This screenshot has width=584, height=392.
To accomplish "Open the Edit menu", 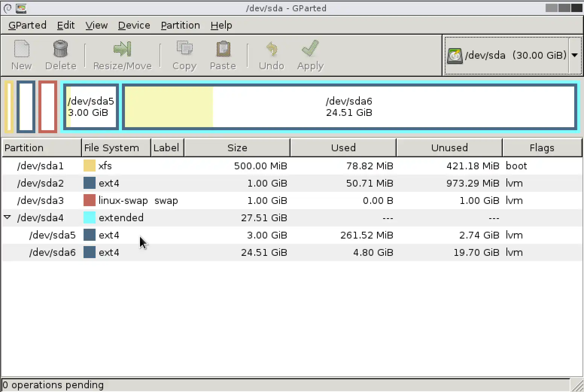I will pos(66,25).
